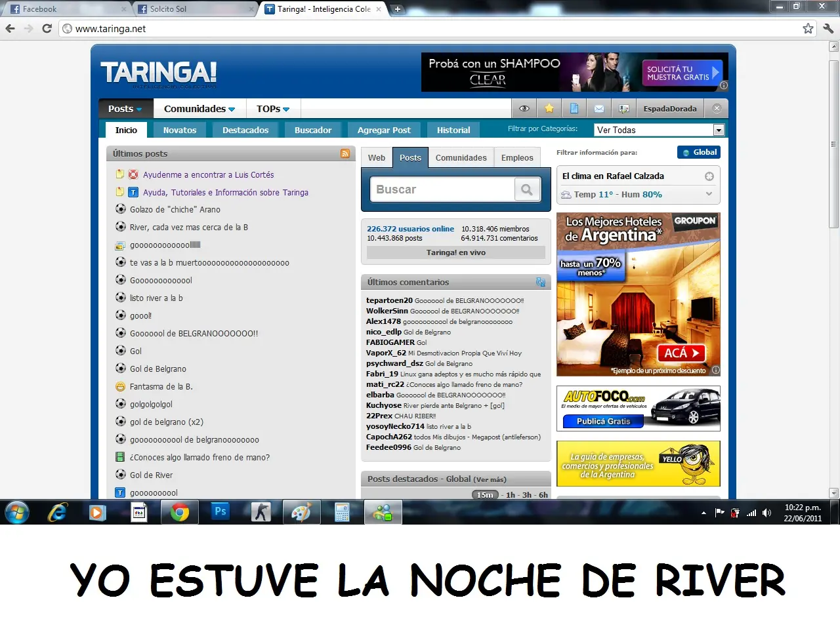Open private messages envelope icon

(598, 109)
